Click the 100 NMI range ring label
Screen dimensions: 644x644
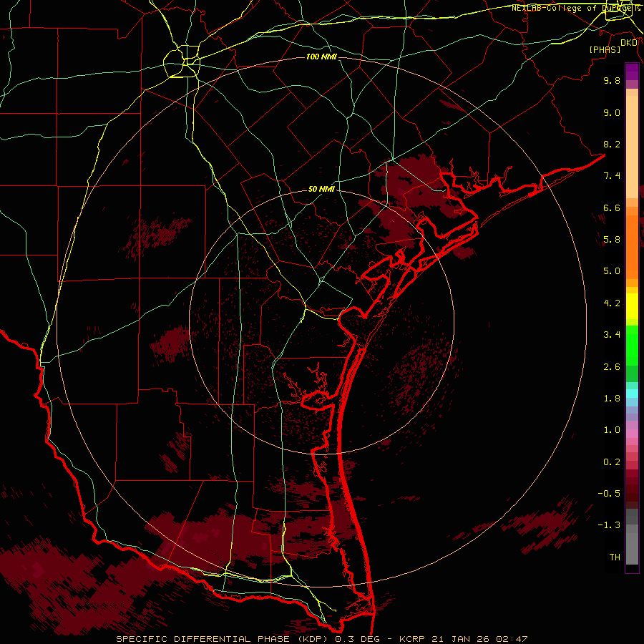(x=321, y=57)
